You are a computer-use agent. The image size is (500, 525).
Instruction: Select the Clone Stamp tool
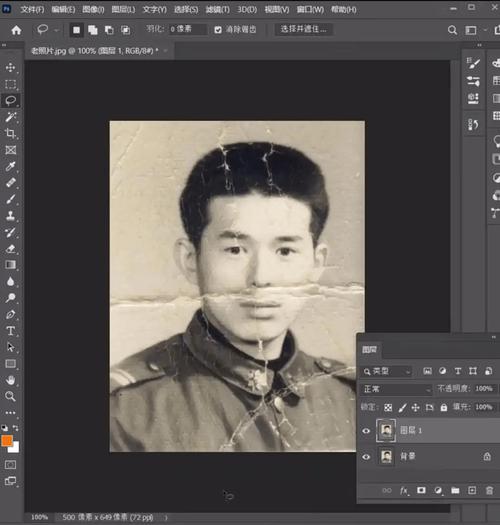point(10,215)
